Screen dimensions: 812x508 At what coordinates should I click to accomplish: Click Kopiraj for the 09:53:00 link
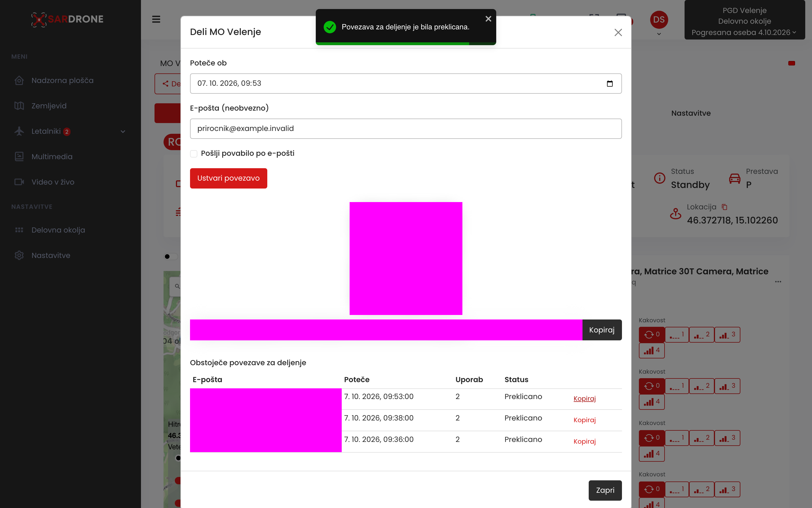tap(584, 398)
